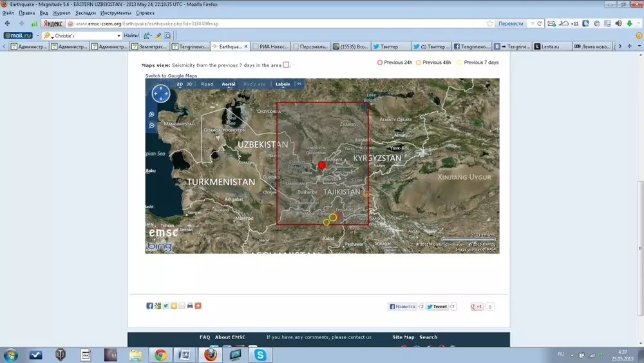Share page via Facebook share icon
Screen dimensions: 644x363
click(x=149, y=306)
